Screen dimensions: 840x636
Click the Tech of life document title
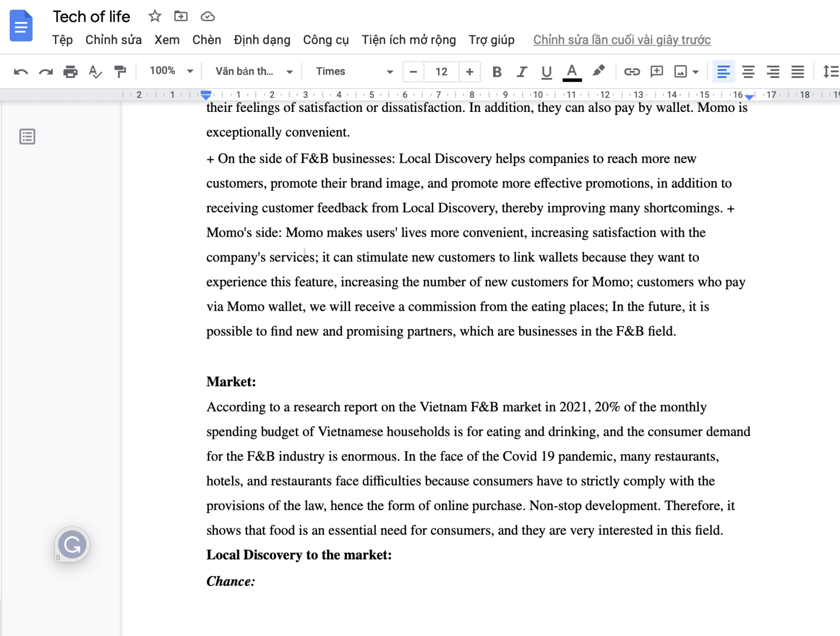(92, 16)
